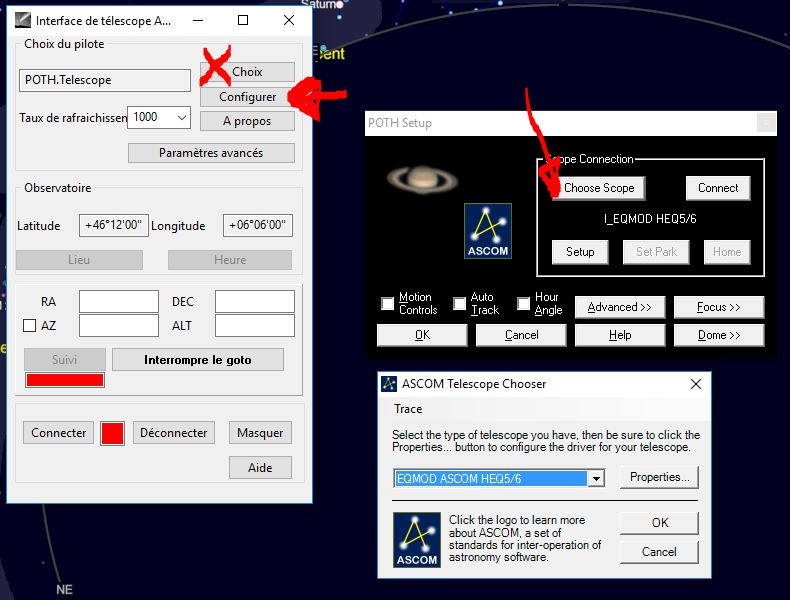The height and width of the screenshot is (600, 790).
Task: Click the red connection status indicator
Action: (112, 433)
